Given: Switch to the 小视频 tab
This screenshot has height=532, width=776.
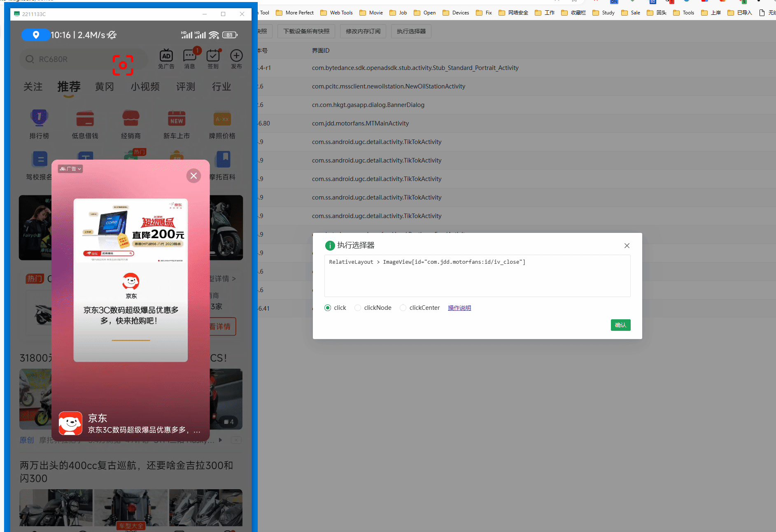Looking at the screenshot, I should (145, 86).
